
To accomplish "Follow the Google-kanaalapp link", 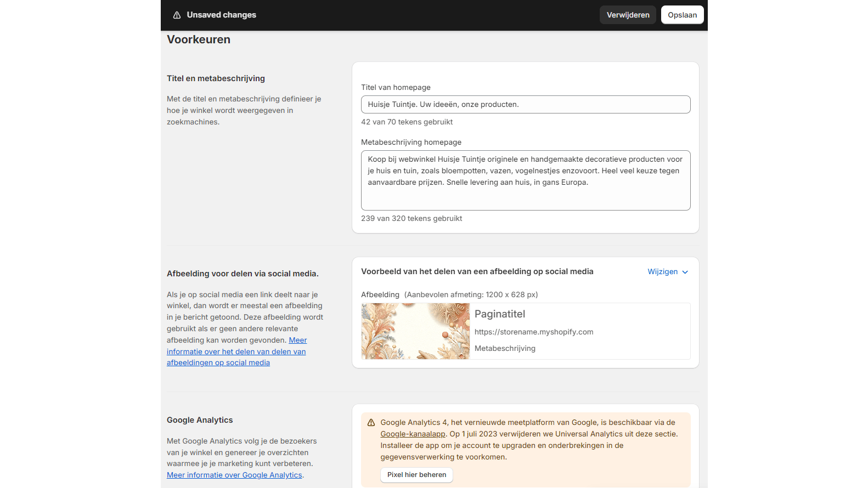I will coord(413,434).
